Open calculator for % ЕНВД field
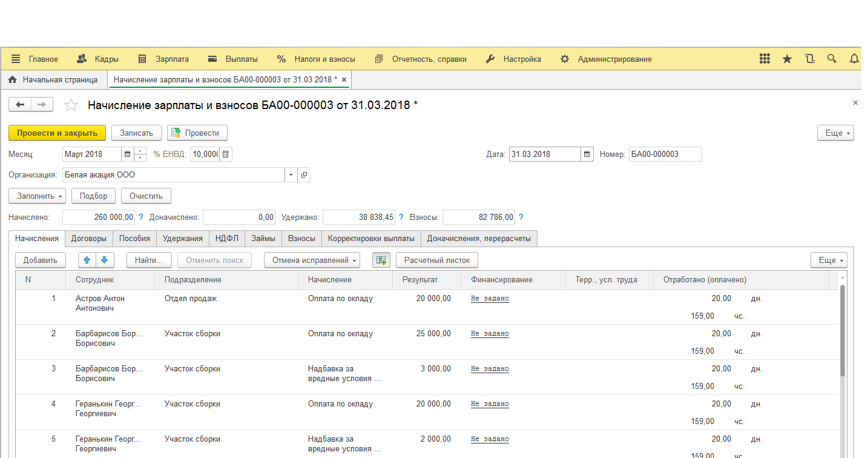The width and height of the screenshot is (868, 458). pos(225,154)
